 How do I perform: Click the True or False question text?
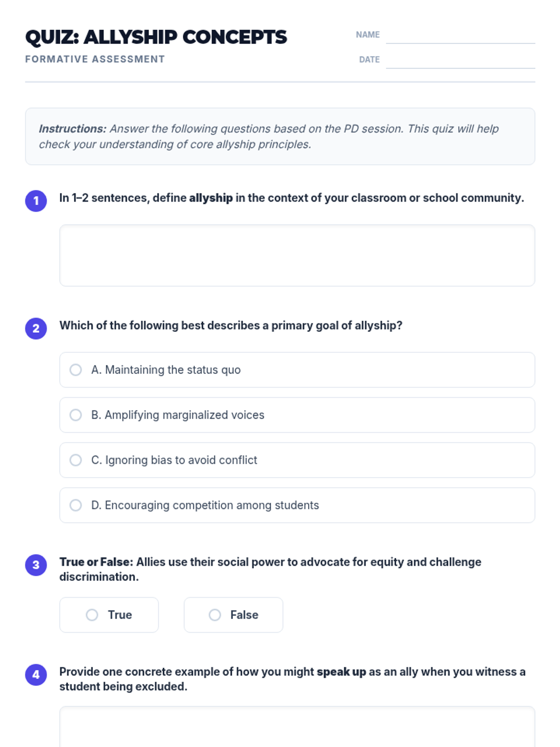(x=270, y=569)
